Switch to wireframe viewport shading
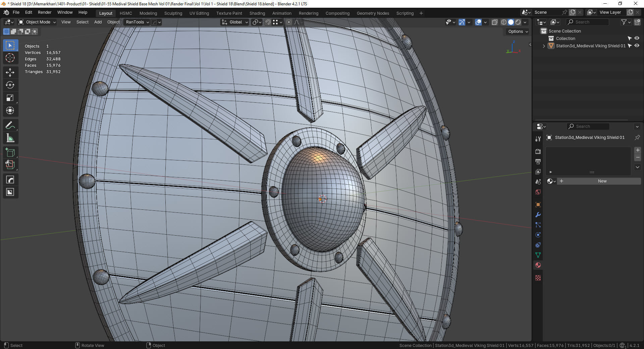Image resolution: width=644 pixels, height=349 pixels. pyautogui.click(x=504, y=22)
